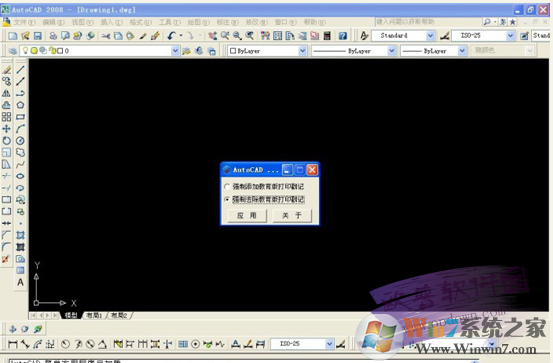Click the Cut scissors icon
The height and width of the screenshot is (363, 553).
point(106,36)
